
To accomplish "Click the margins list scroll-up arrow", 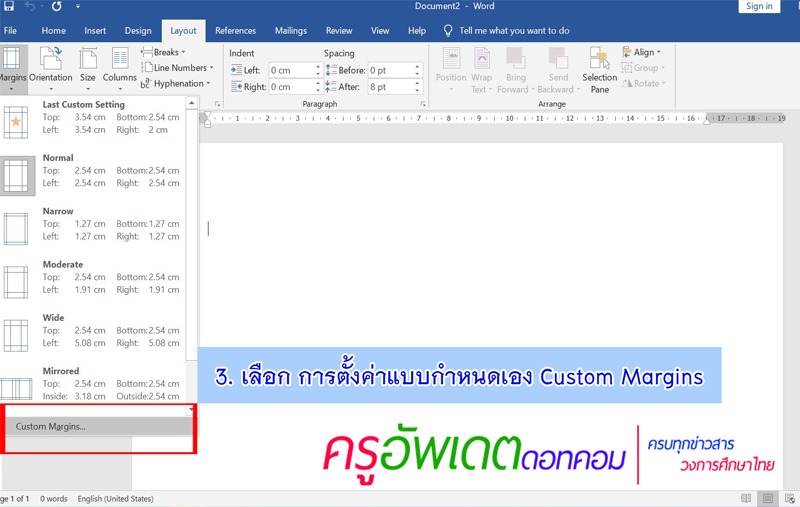I will [x=191, y=103].
